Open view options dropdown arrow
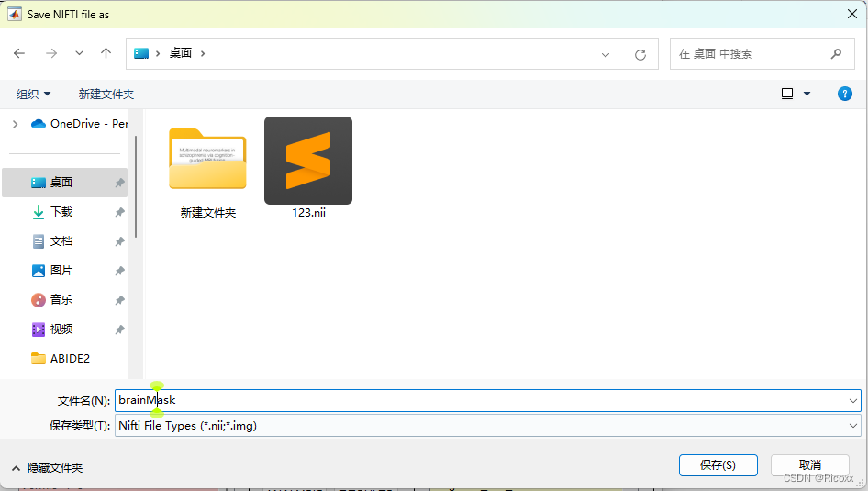868x491 pixels. tap(807, 94)
